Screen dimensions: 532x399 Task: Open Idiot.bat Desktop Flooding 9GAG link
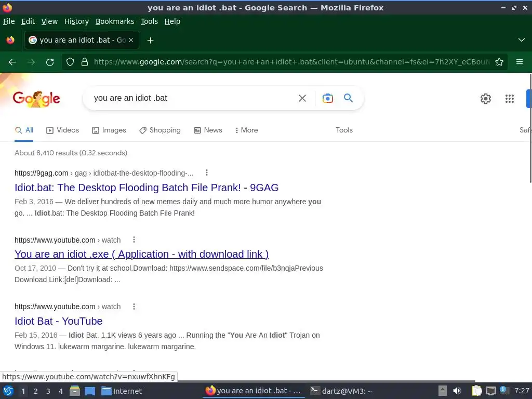[147, 188]
